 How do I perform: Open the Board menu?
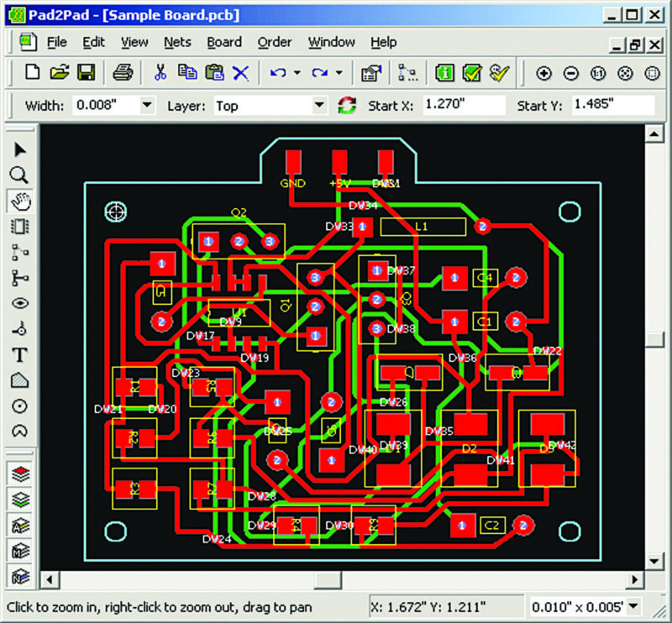(224, 42)
